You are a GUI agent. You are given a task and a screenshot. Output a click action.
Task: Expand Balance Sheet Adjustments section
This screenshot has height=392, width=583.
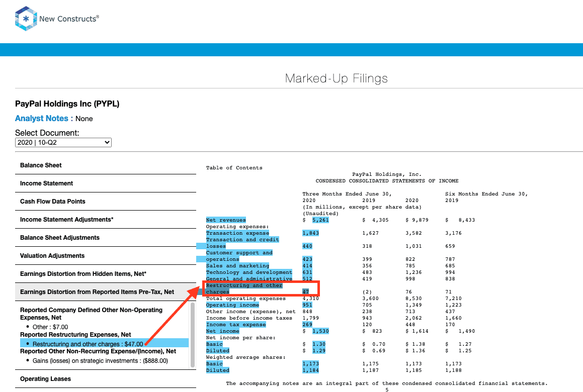pyautogui.click(x=106, y=238)
